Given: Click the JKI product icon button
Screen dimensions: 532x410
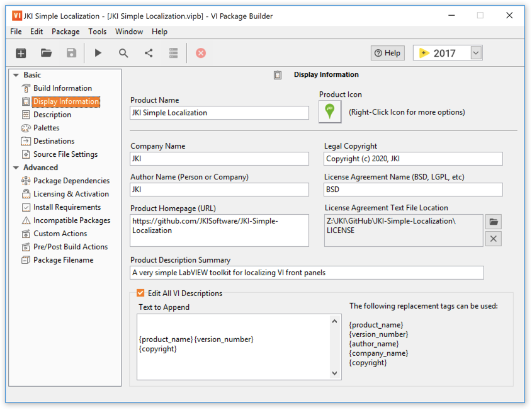Looking at the screenshot, I should (x=330, y=112).
